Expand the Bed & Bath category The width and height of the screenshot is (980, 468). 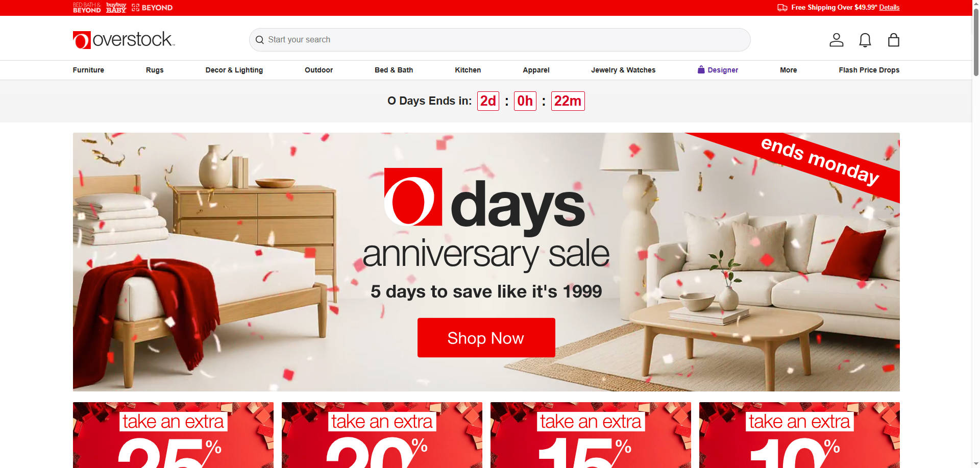click(x=394, y=70)
